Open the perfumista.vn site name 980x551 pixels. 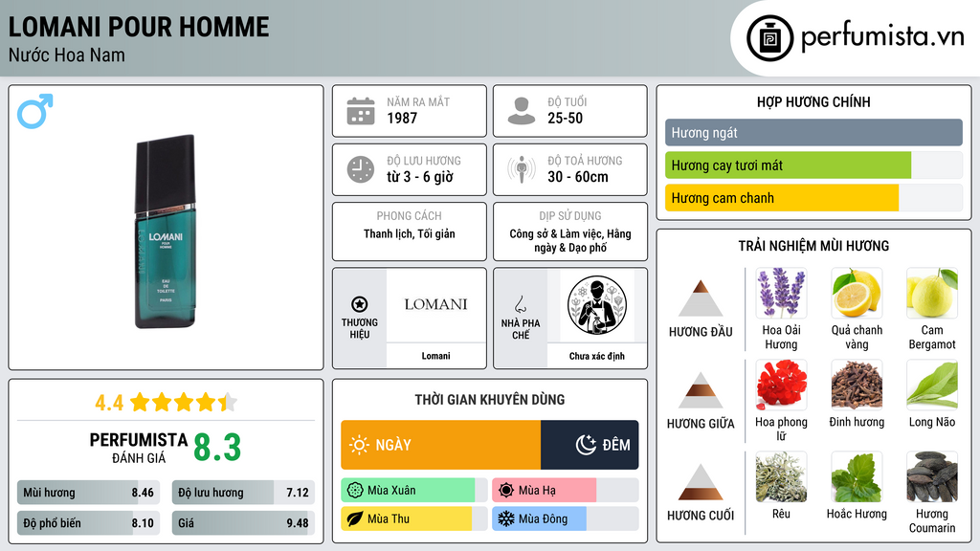[882, 37]
